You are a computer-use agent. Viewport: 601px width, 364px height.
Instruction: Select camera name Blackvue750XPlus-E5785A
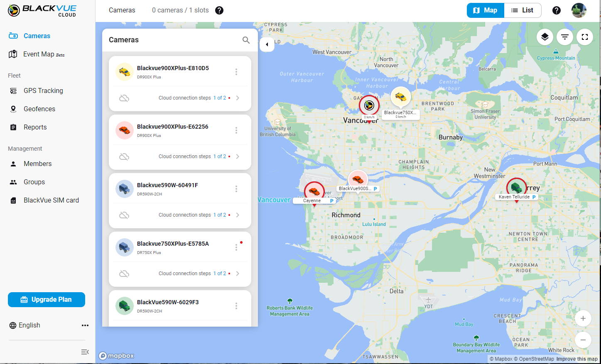(173, 244)
